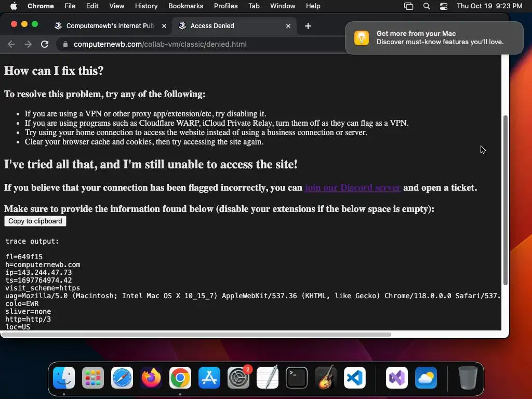Image resolution: width=532 pixels, height=399 pixels.
Task: Open the Help menu
Action: click(313, 6)
